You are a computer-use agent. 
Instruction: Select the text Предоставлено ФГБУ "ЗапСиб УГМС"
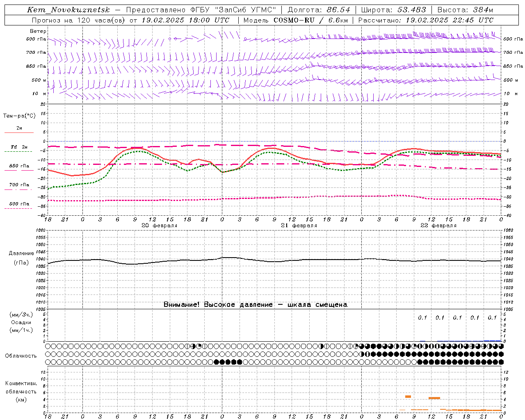pos(201,10)
